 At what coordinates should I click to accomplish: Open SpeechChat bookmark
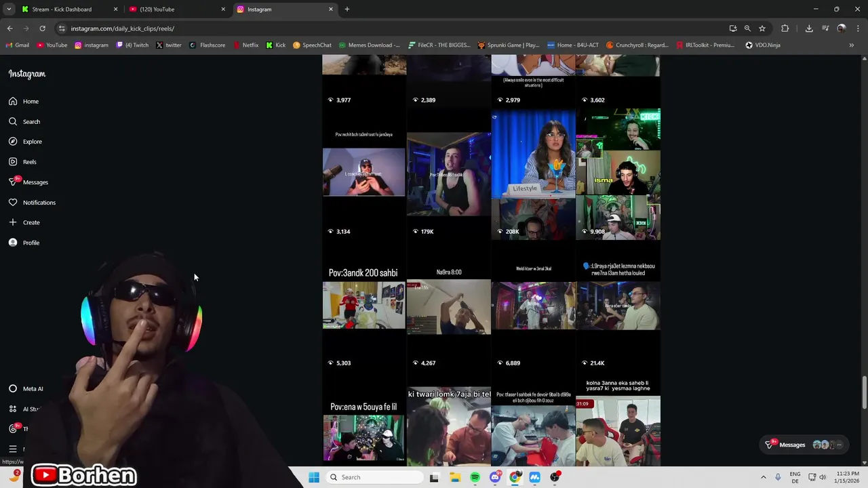pos(312,45)
